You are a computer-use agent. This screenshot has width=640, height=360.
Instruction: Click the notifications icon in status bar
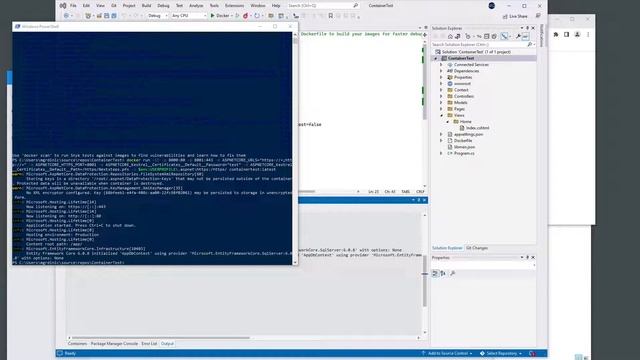(533, 353)
